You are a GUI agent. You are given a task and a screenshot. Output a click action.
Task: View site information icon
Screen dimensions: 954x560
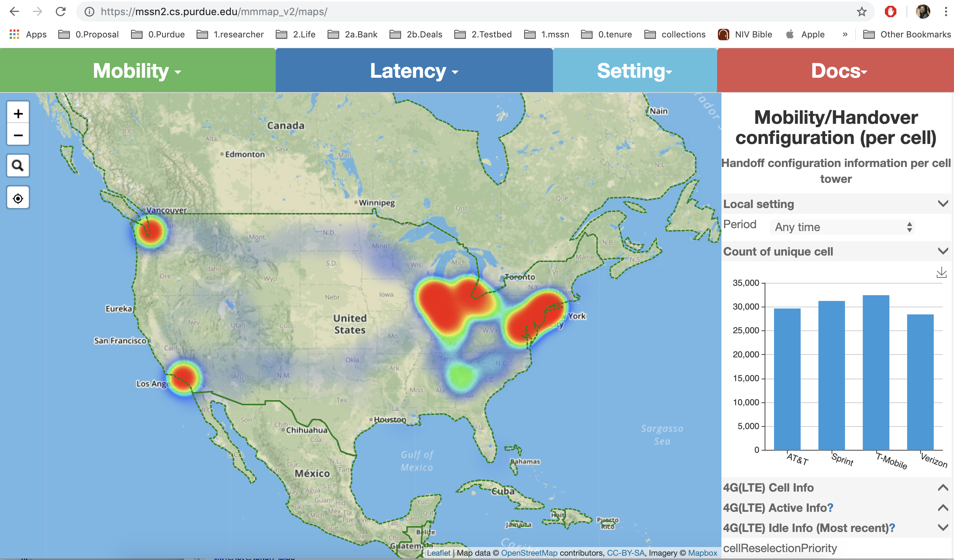click(x=89, y=12)
